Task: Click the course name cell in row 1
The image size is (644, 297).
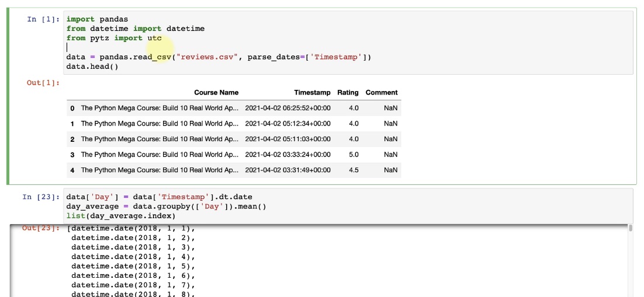Action: click(x=160, y=124)
